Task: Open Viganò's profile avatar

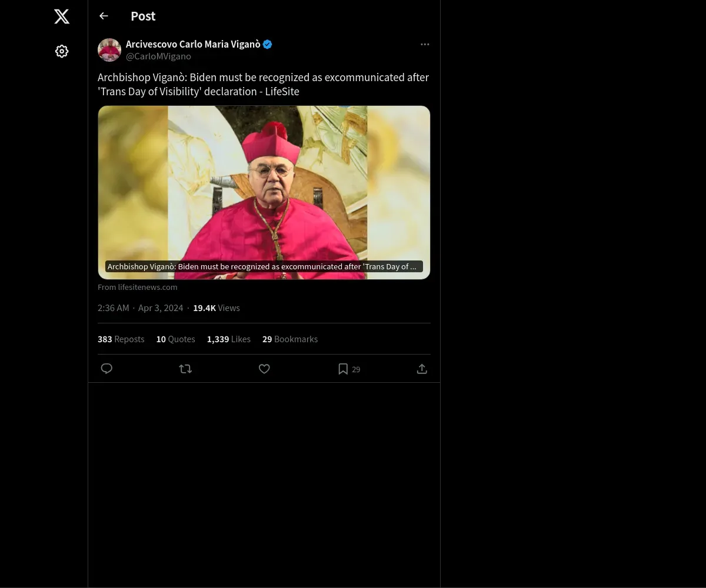Action: tap(109, 50)
